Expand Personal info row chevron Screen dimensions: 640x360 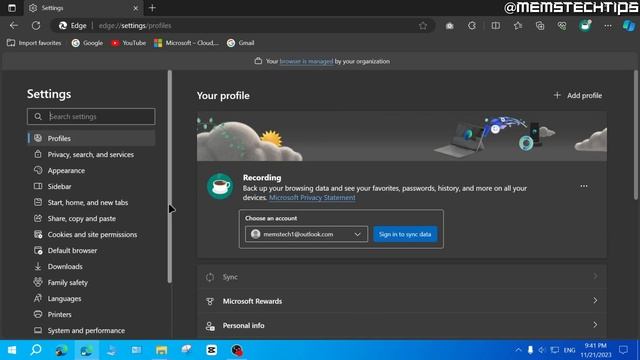tap(595, 325)
